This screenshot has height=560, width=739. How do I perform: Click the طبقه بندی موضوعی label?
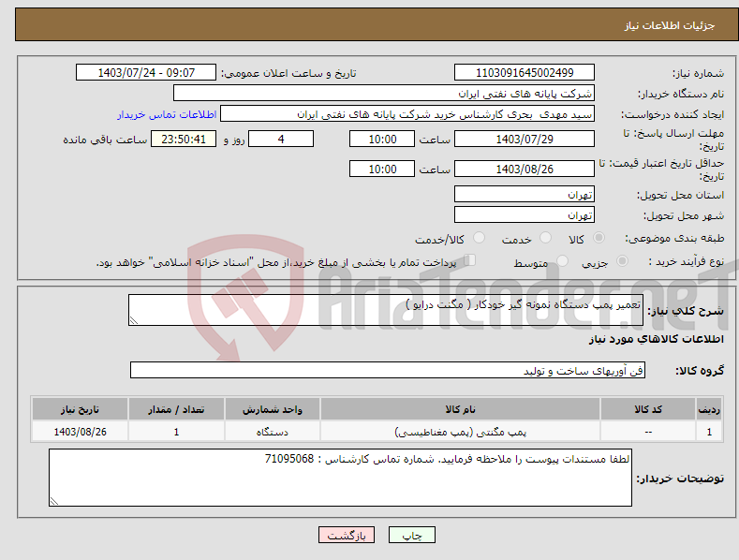coord(674,239)
